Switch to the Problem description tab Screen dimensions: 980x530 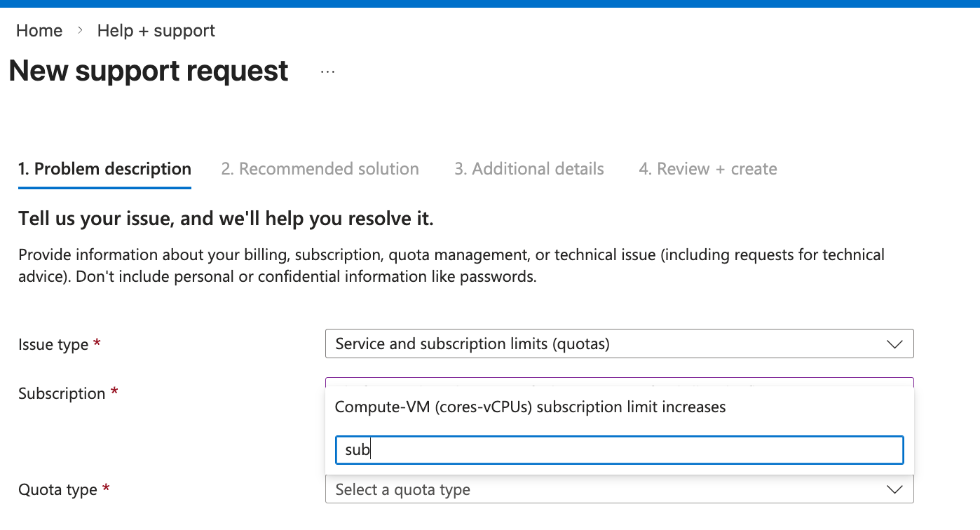click(x=104, y=169)
